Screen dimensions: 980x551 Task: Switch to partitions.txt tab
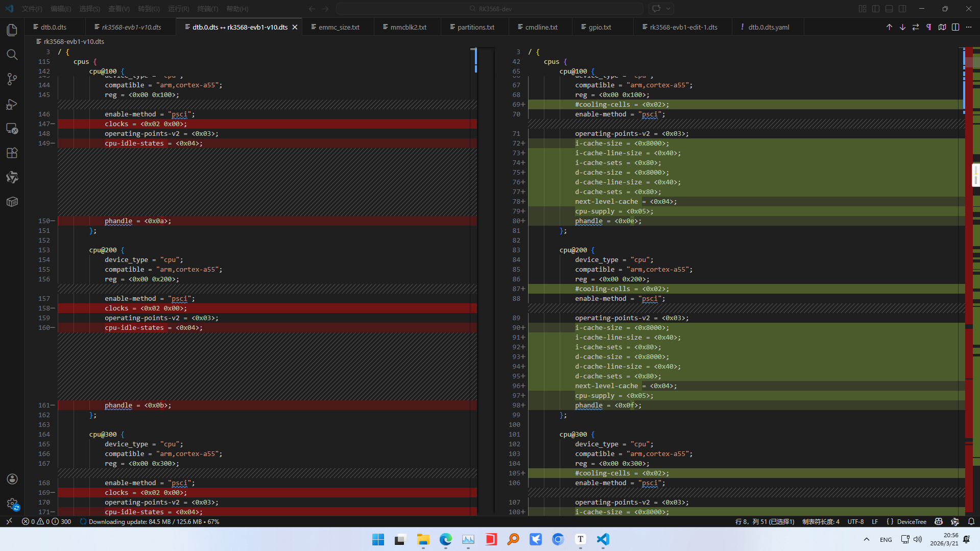[x=475, y=27]
